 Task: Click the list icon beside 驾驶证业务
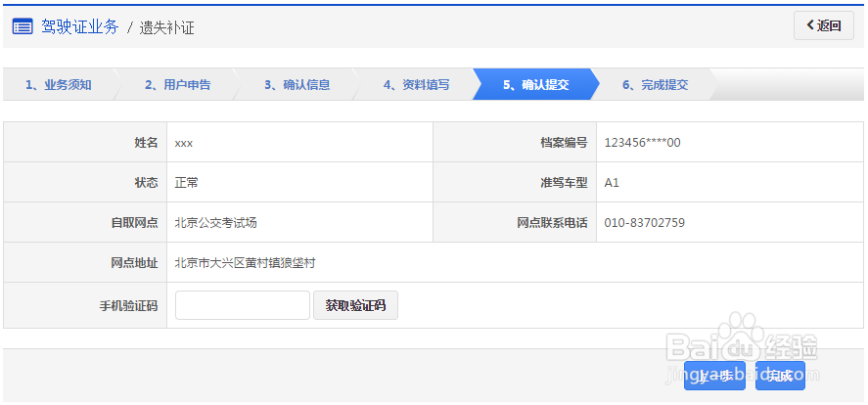(23, 26)
